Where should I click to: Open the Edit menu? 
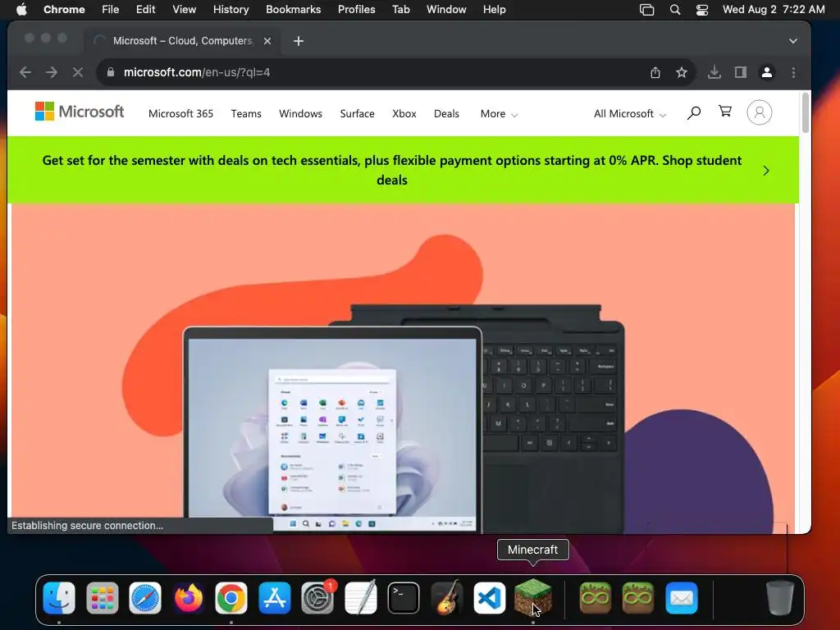[x=145, y=10]
